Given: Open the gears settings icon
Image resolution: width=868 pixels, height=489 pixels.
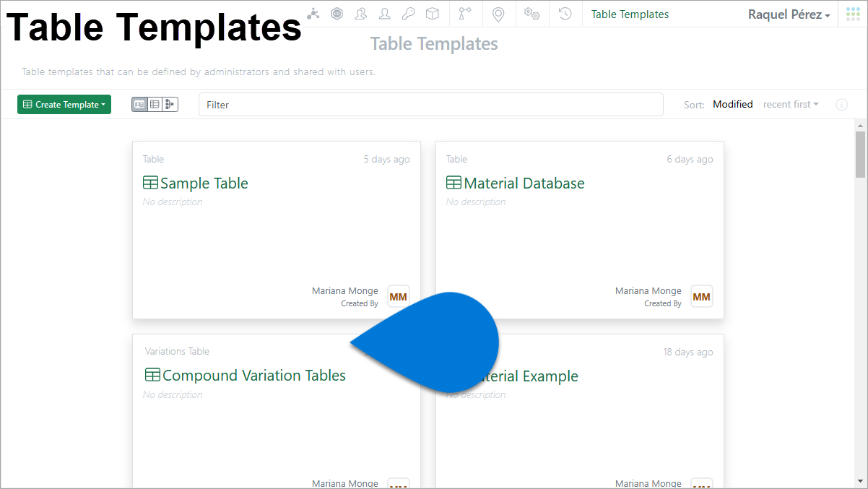Looking at the screenshot, I should pos(532,14).
